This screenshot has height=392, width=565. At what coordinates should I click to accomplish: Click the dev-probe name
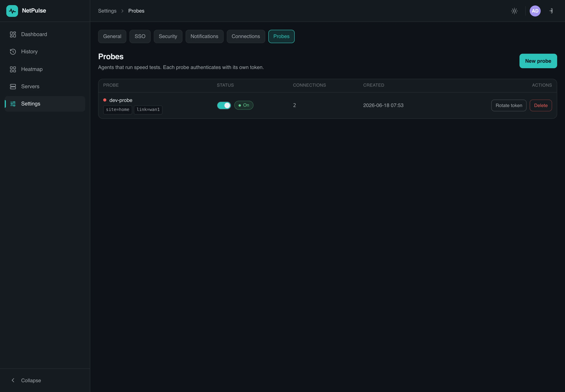tap(121, 100)
